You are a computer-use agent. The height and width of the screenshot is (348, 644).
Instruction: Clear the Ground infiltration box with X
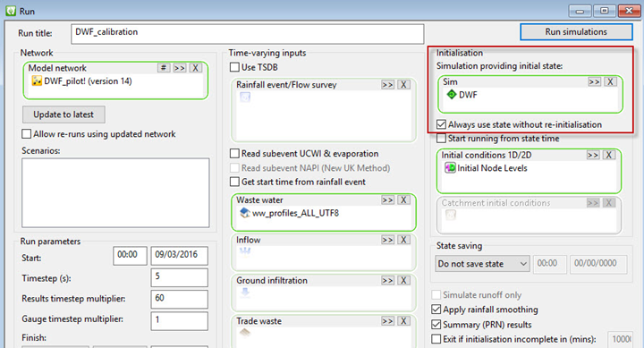(403, 280)
